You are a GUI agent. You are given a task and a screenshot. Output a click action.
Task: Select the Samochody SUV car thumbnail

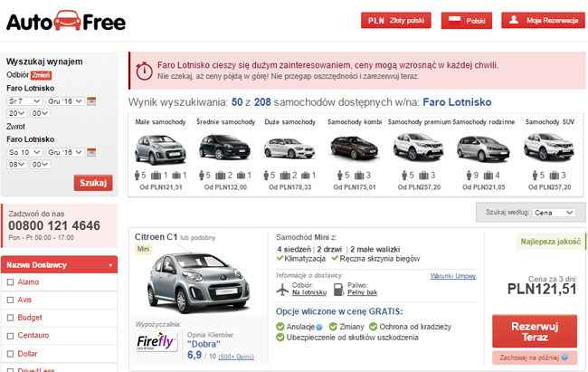point(549,147)
